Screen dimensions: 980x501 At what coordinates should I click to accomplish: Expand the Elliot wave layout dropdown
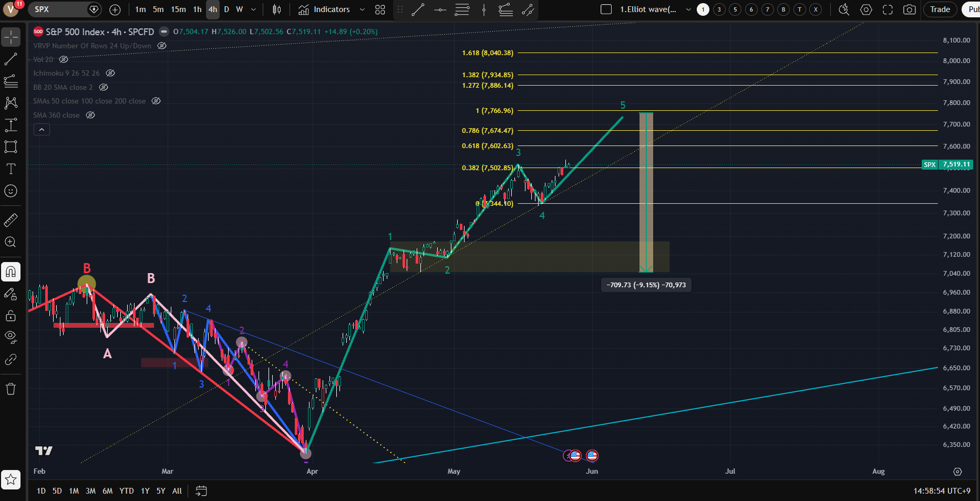tap(688, 9)
